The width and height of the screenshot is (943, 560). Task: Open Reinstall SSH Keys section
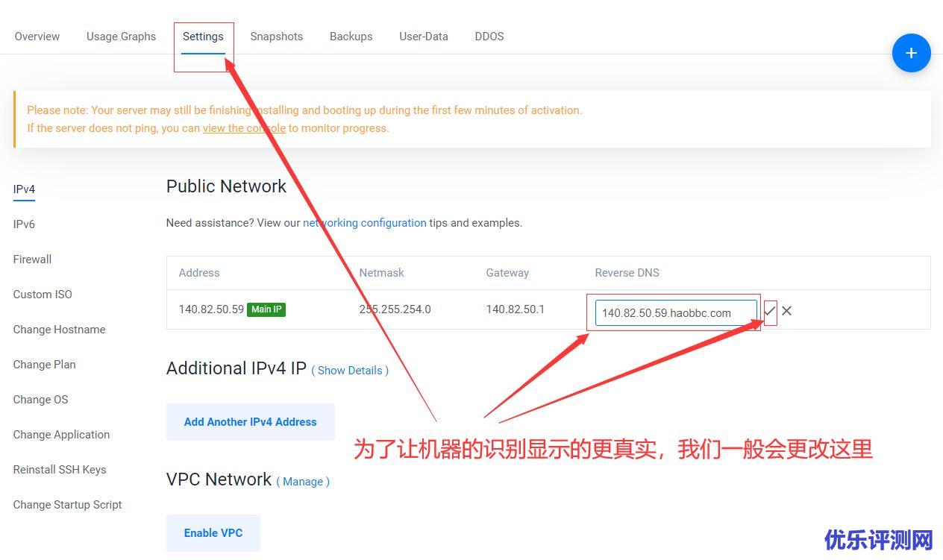pos(60,469)
